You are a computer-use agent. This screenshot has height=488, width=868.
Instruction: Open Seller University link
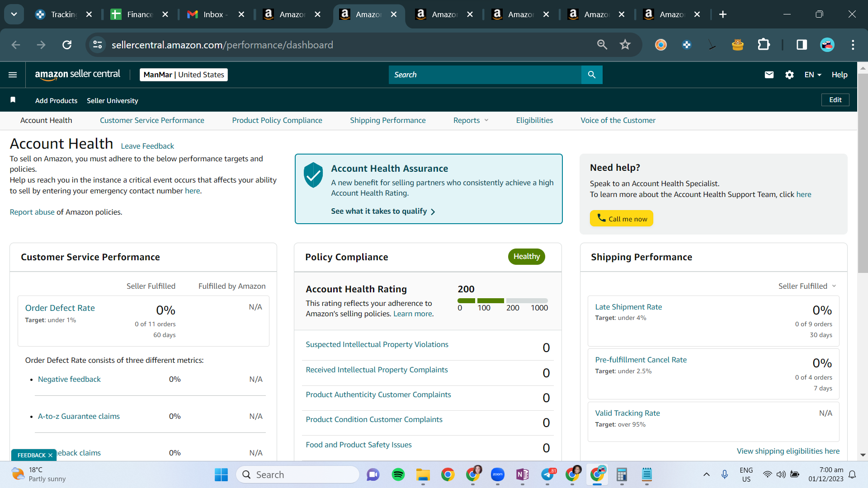[113, 101]
